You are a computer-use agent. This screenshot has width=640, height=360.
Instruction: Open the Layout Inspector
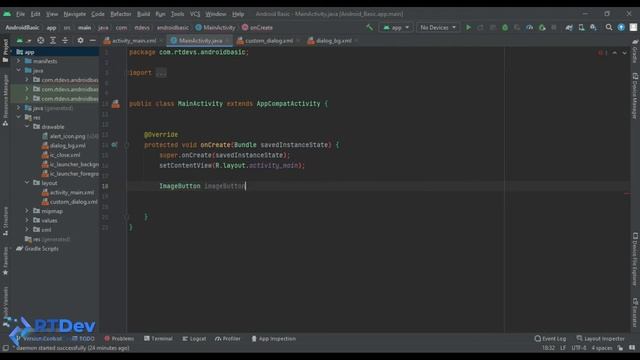click(x=600, y=339)
